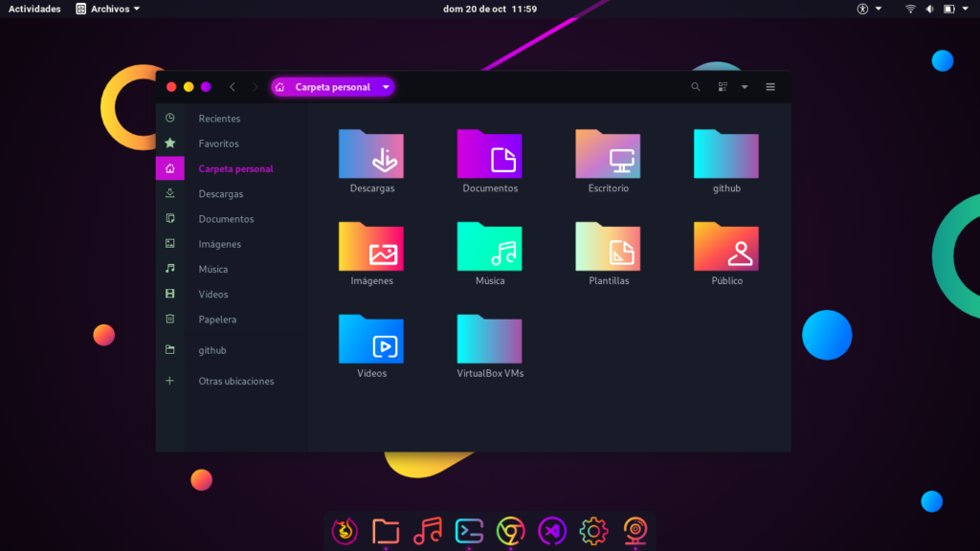Open the Imágenes folder icon
The image size is (980, 551).
pyautogui.click(x=371, y=246)
